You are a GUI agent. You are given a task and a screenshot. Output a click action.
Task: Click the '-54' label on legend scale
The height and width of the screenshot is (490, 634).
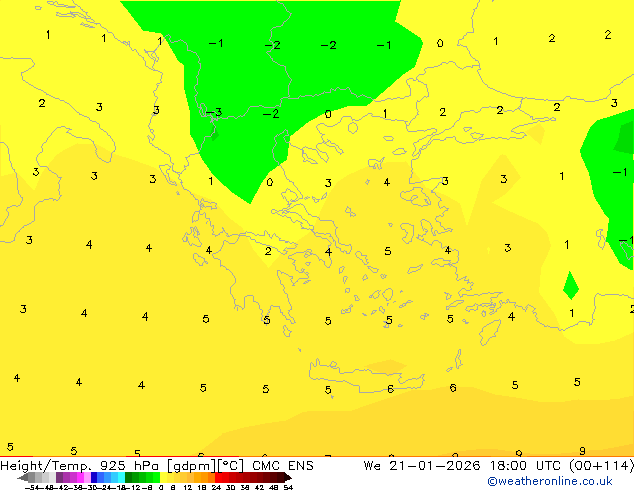click(32, 487)
